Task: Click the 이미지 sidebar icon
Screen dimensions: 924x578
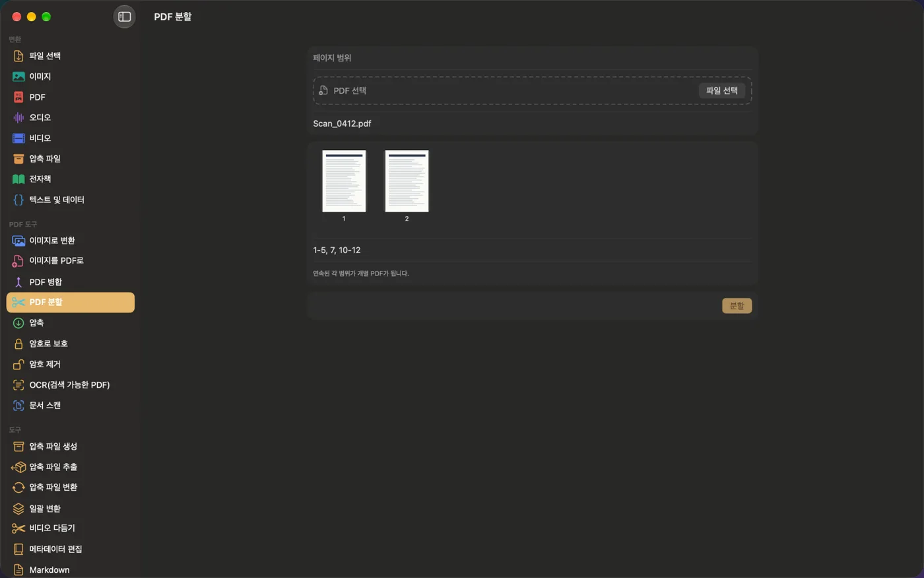Action: (x=18, y=77)
